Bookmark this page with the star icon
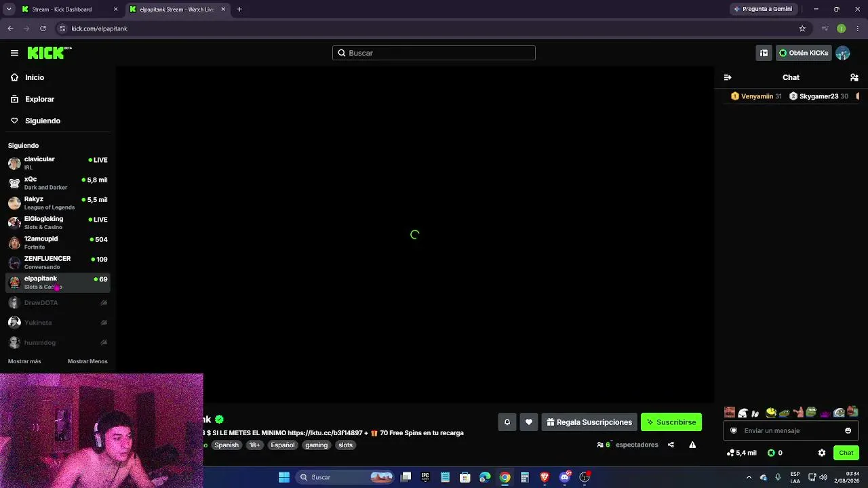 click(802, 28)
